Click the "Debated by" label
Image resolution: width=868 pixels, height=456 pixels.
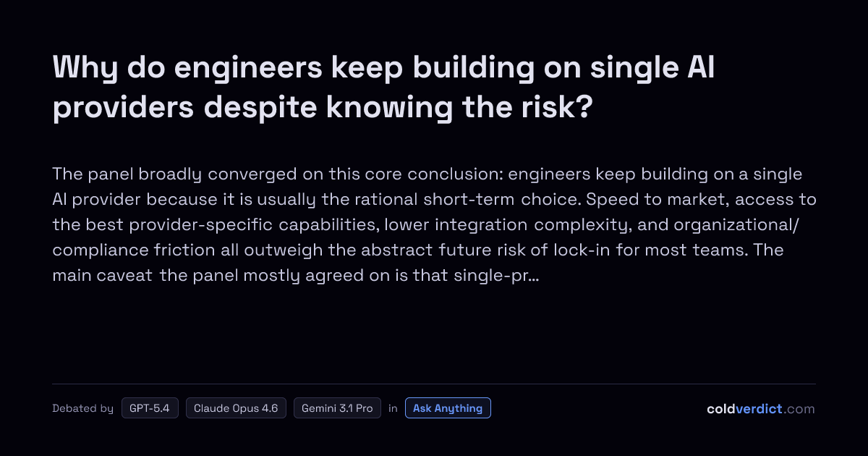click(x=82, y=408)
